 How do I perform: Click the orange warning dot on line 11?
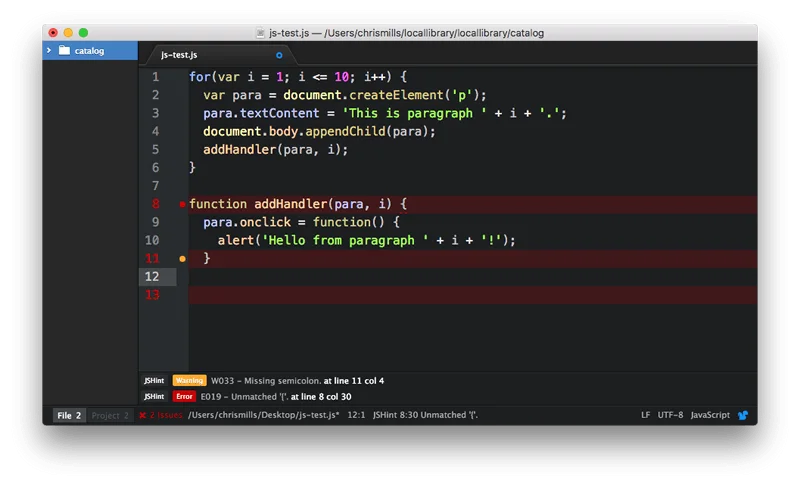tap(182, 258)
